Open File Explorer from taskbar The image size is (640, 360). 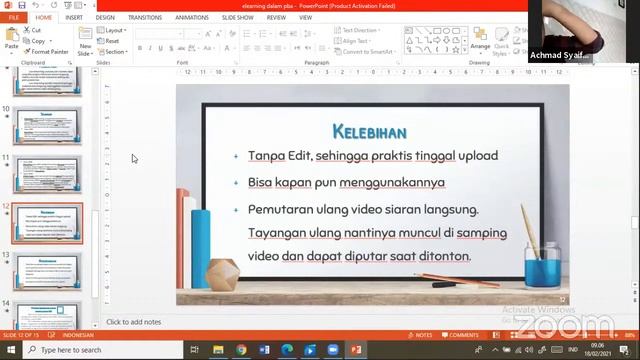(218, 350)
